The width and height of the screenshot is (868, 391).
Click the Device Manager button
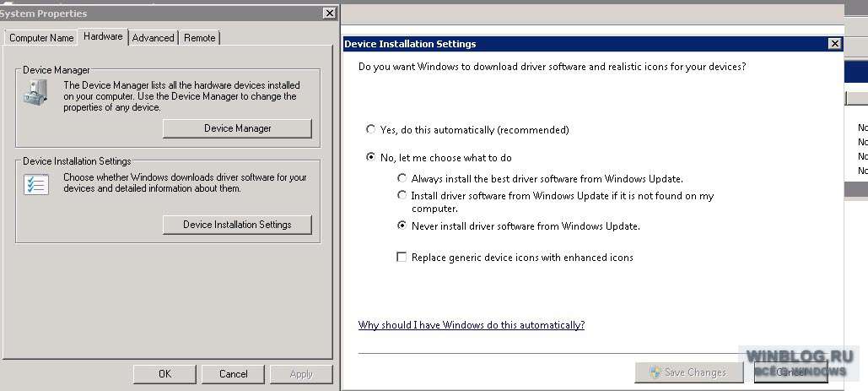point(238,128)
